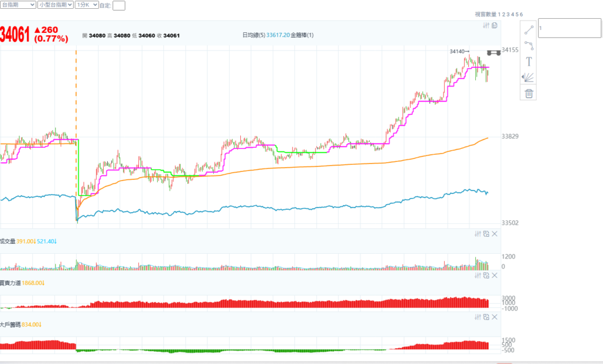Click the 自定 custom interval input box
The width and height of the screenshot is (603, 364).
pyautogui.click(x=118, y=5)
